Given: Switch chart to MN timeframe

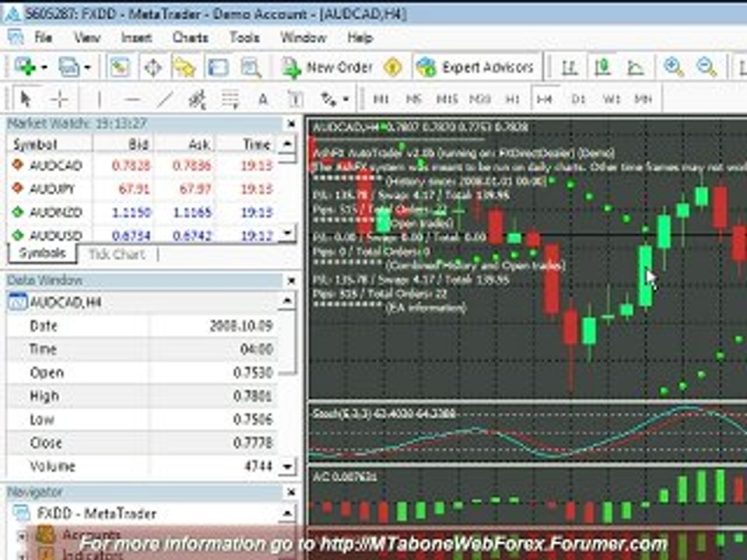Looking at the screenshot, I should 644,99.
